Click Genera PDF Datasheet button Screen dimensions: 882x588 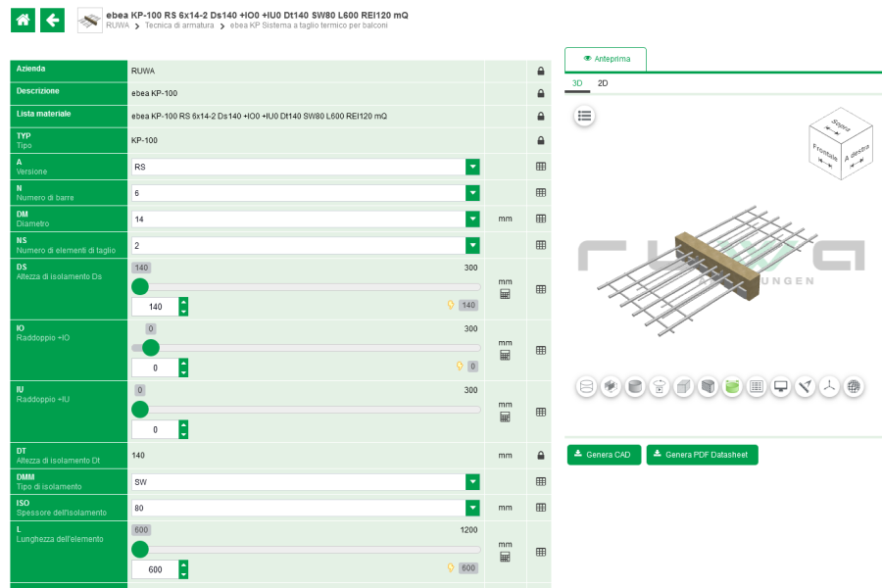(702, 455)
